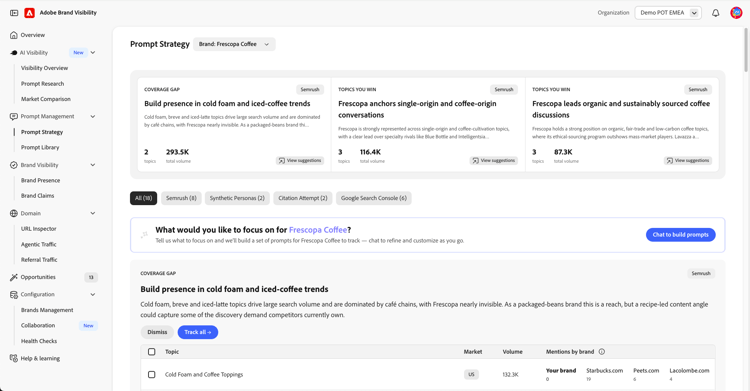Click the Opportunities wand icon
Viewport: 750px width, 391px height.
14,277
